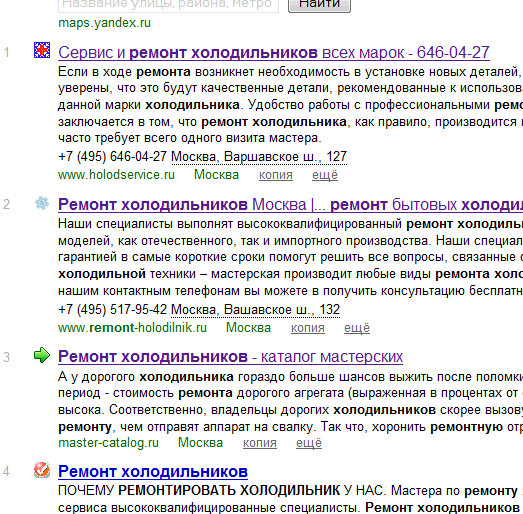The height and width of the screenshot is (514, 523).
Task: Click the green arrow favicon of master-catalog result
Action: tap(42, 355)
